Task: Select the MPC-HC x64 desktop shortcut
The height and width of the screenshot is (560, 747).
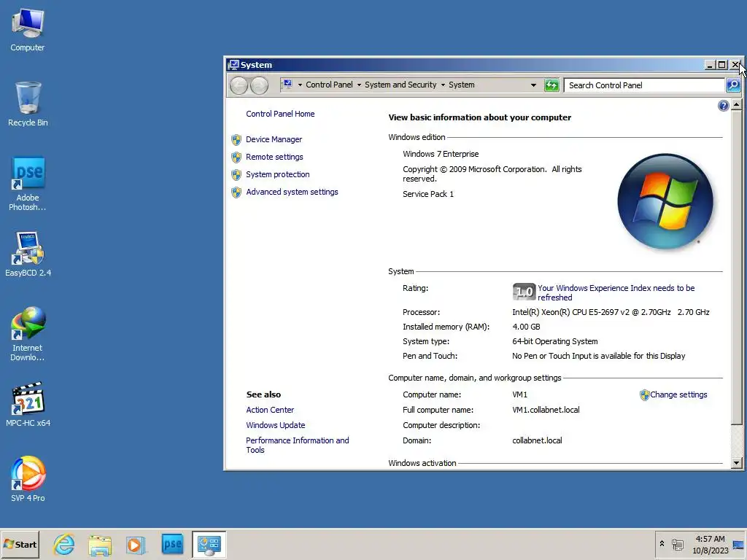Action: coord(28,404)
